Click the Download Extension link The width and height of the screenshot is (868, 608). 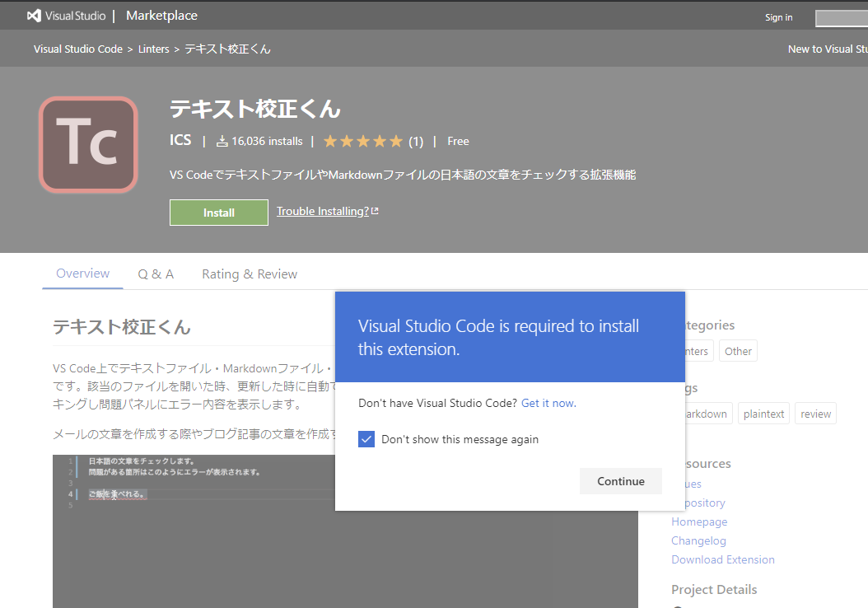(723, 559)
